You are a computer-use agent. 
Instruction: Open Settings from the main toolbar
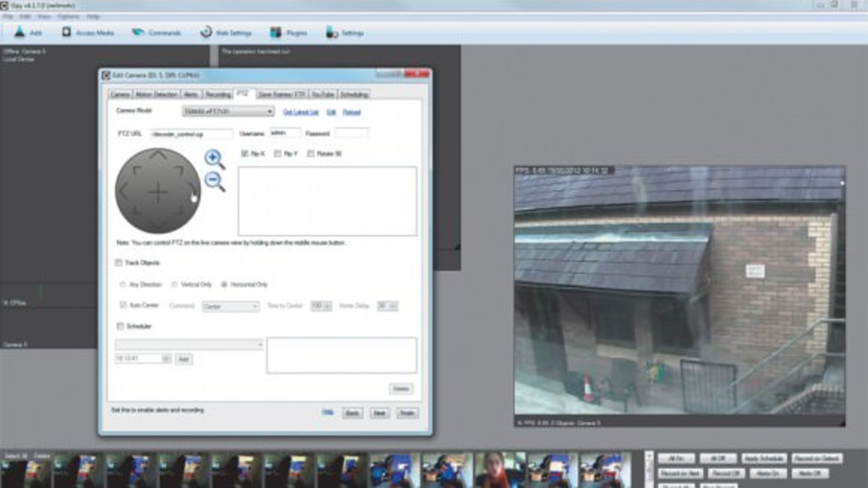(345, 33)
